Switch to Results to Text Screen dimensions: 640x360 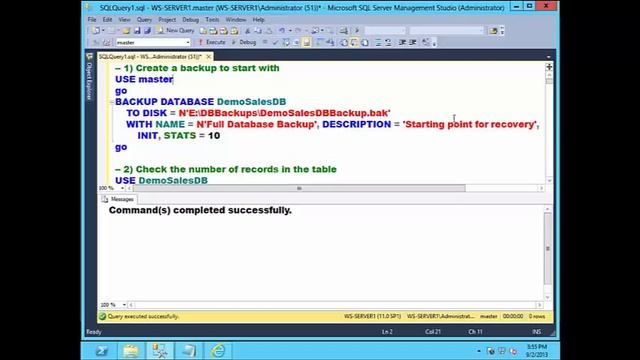point(344,42)
